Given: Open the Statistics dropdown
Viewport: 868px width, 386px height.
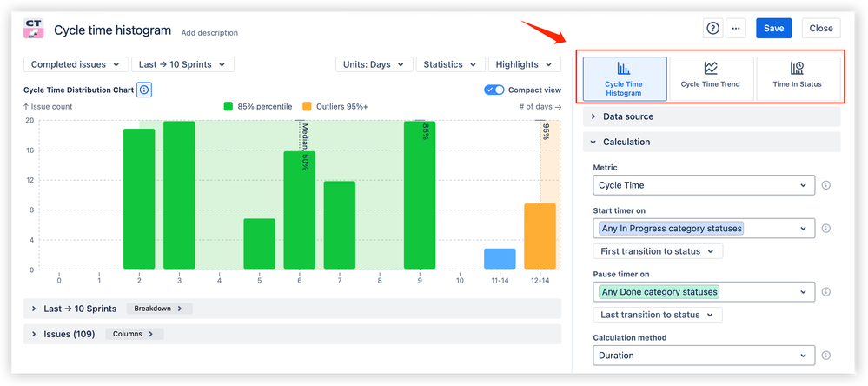Looking at the screenshot, I should pos(451,64).
